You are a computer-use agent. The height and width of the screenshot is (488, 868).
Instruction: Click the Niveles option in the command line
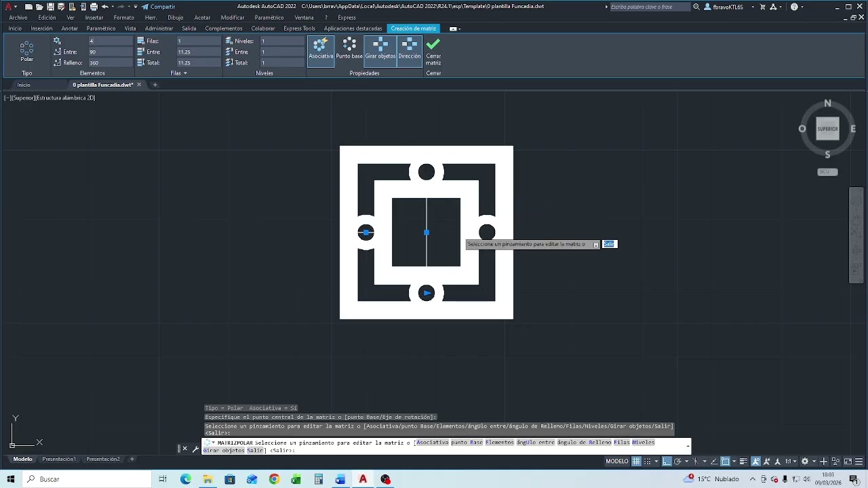tap(643, 442)
